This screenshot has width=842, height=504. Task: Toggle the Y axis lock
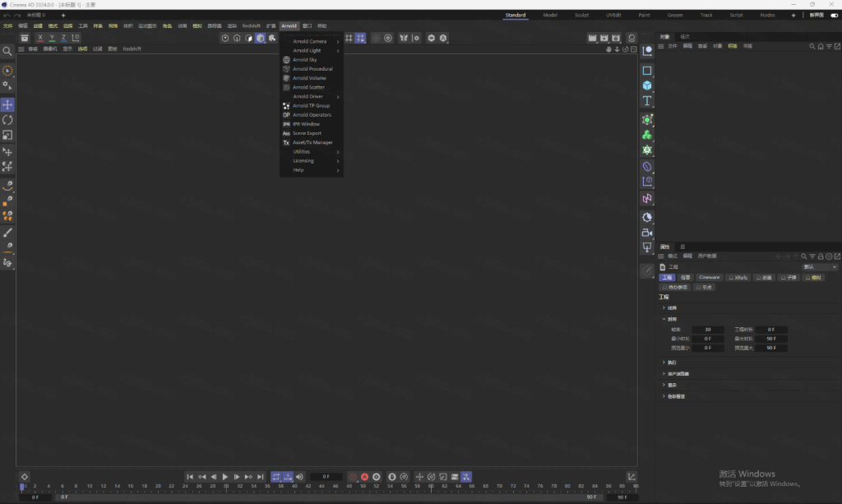52,38
